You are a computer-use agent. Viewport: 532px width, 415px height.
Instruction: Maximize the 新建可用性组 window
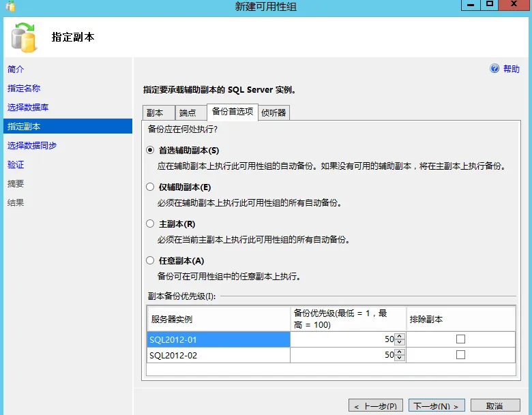tap(489, 5)
